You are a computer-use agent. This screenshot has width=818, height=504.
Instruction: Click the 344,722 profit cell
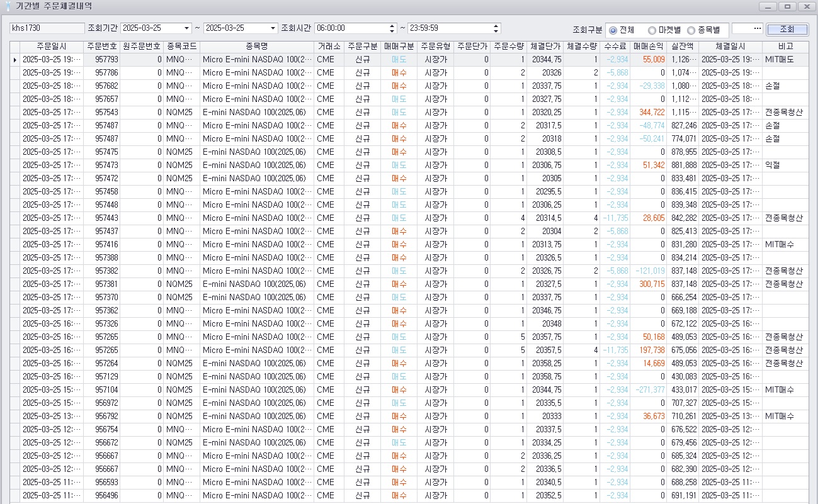point(648,113)
